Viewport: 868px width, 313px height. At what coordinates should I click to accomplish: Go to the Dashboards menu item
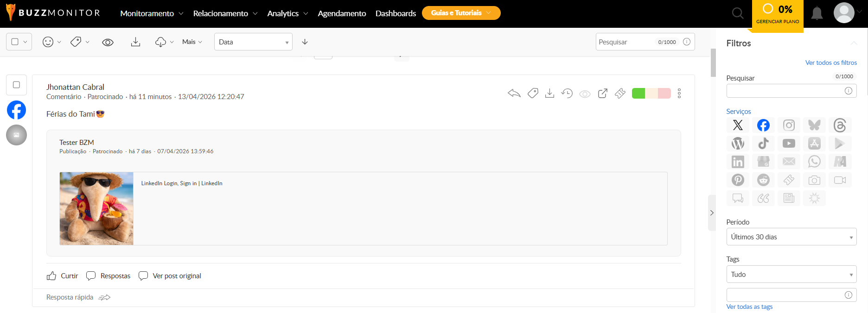(396, 13)
